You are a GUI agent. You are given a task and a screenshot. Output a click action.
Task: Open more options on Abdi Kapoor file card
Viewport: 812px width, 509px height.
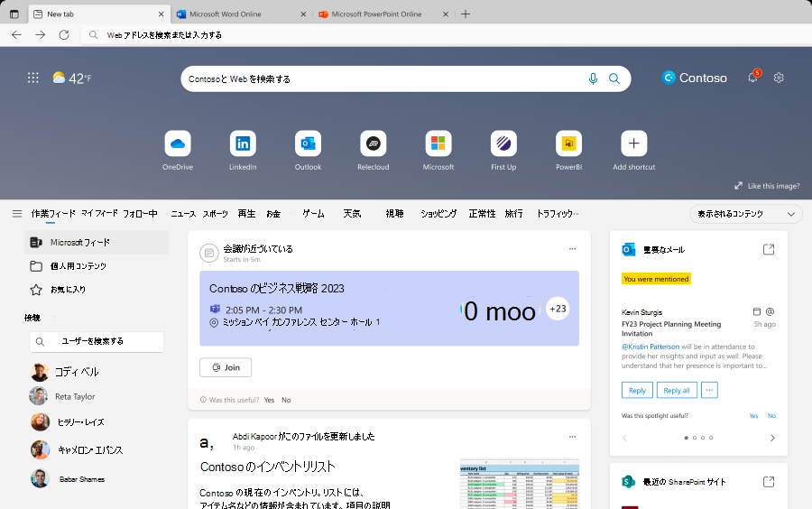coord(572,437)
